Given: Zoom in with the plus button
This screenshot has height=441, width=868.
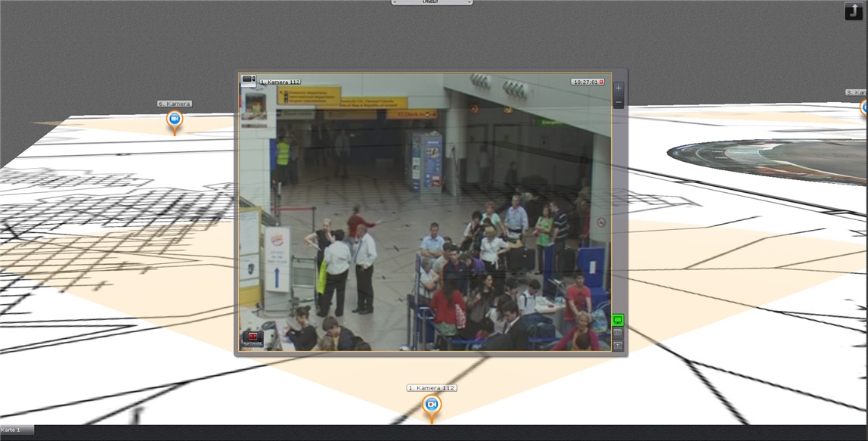Looking at the screenshot, I should point(619,88).
